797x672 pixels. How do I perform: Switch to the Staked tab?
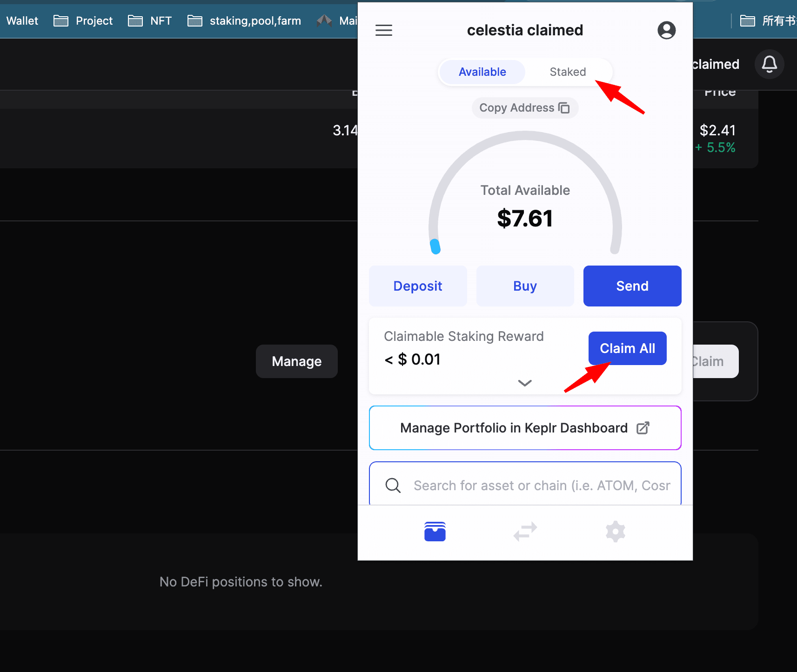click(x=568, y=72)
